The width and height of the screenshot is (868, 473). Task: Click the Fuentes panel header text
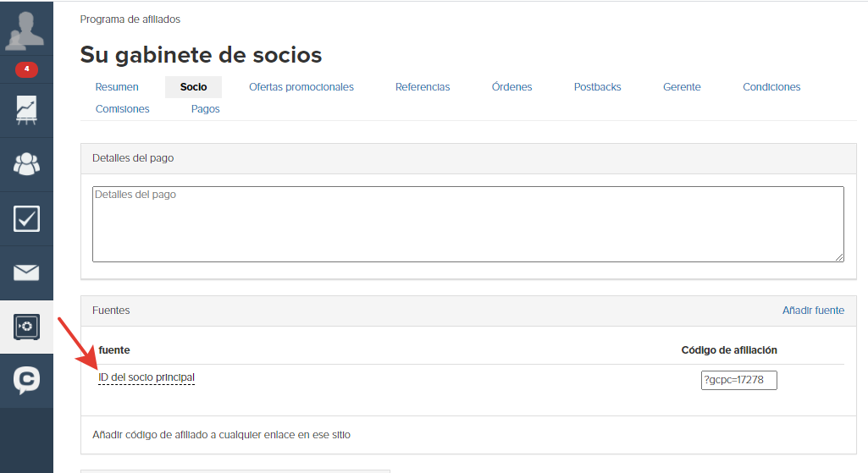tap(111, 311)
